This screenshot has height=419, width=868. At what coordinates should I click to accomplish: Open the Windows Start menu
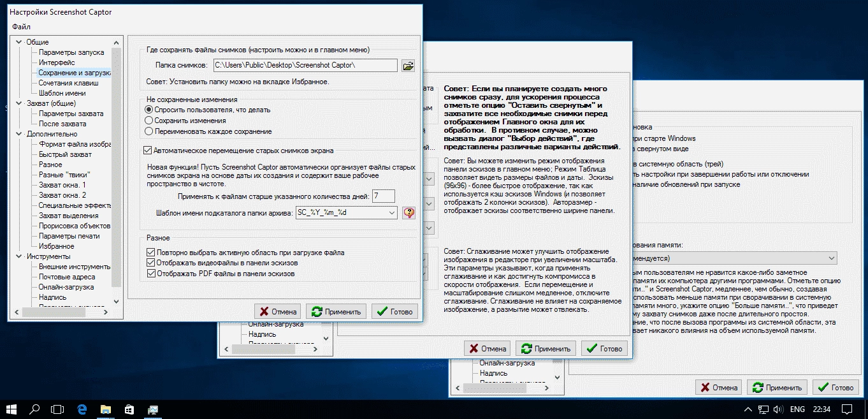point(11,409)
